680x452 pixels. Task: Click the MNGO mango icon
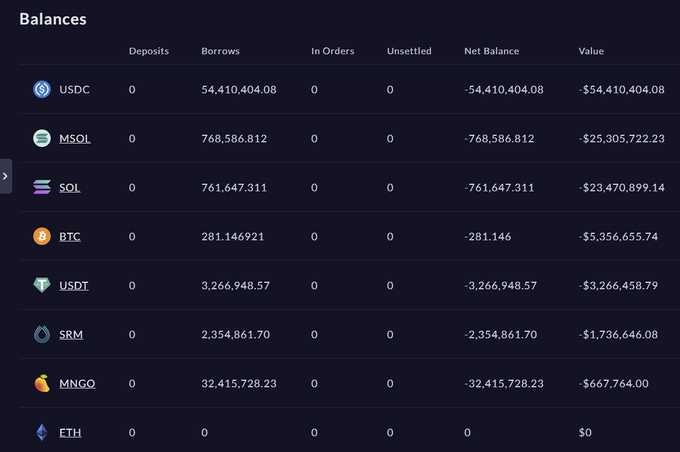(x=42, y=383)
